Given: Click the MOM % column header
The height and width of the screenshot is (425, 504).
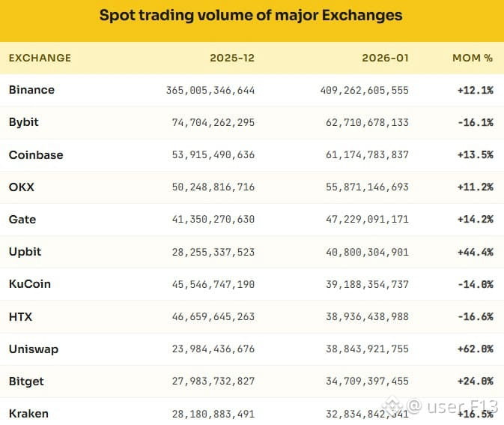Looking at the screenshot, I should click(x=473, y=58).
